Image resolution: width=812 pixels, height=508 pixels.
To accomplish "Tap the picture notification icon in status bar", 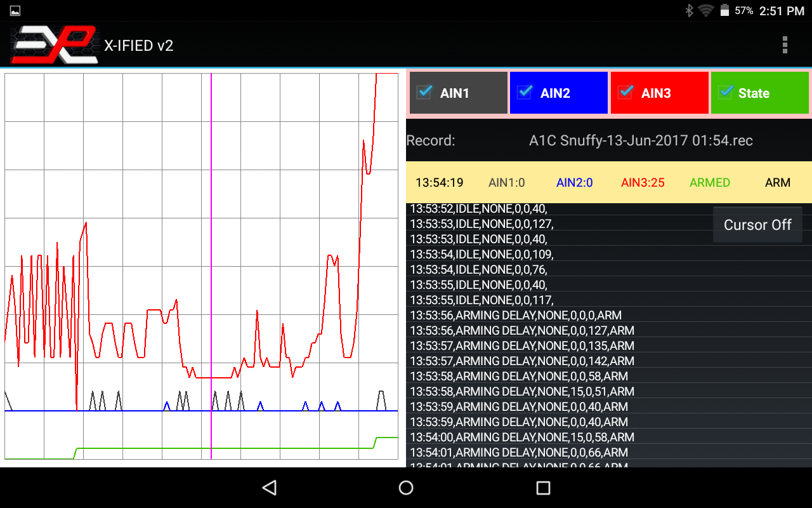I will pyautogui.click(x=15, y=11).
